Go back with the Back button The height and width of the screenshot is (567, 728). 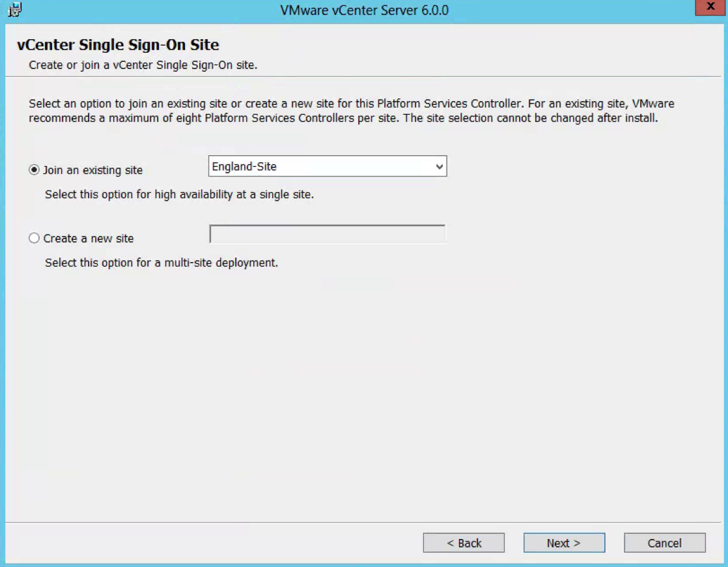[x=464, y=542]
